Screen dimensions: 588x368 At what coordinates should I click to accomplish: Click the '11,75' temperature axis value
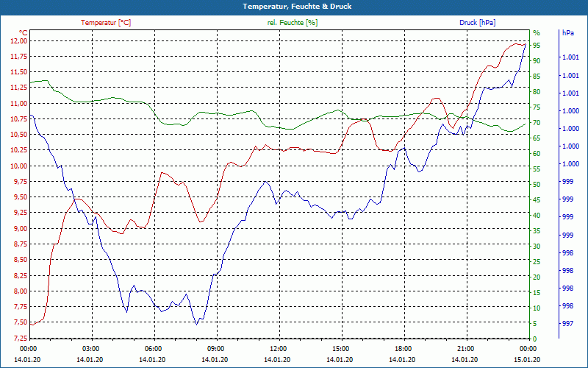coord(20,57)
